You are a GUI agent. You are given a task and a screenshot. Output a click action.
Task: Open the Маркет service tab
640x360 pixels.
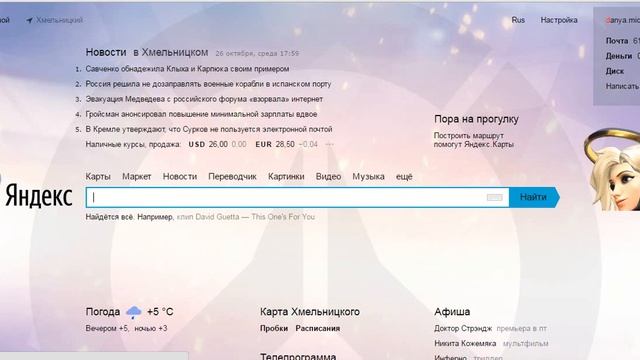pos(137,177)
